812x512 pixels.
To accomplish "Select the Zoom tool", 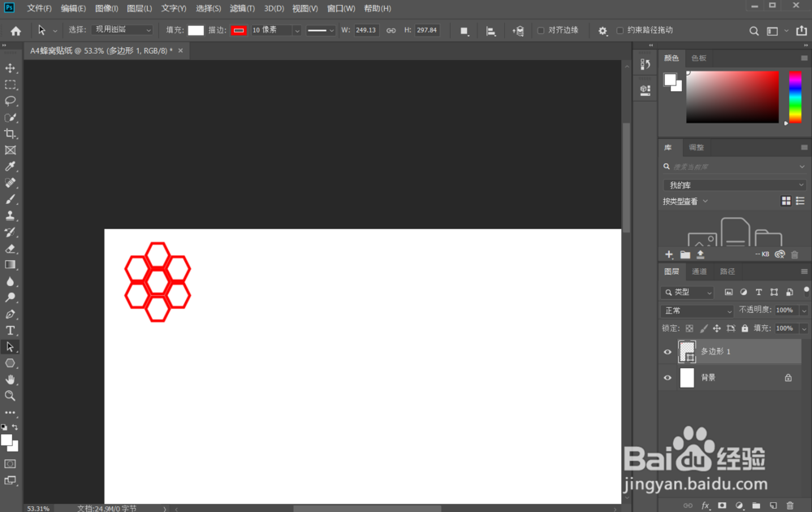I will 11,396.
